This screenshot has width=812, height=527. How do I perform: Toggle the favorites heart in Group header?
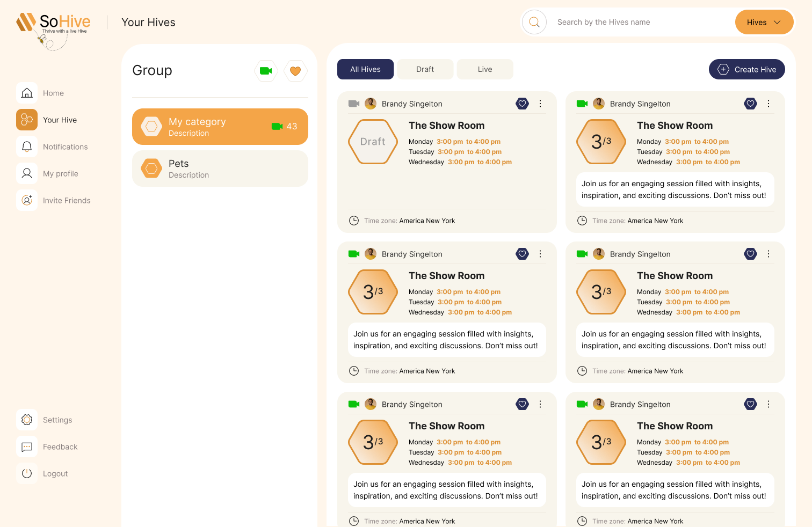click(295, 71)
